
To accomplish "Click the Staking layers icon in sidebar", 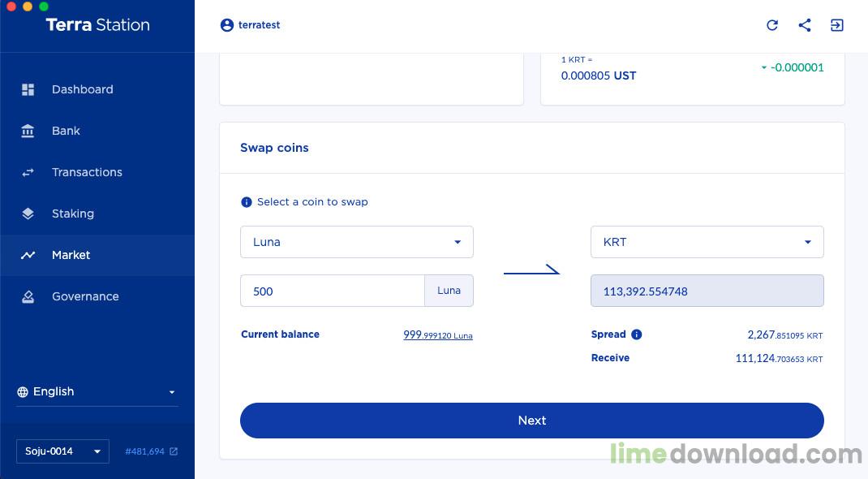I will [x=28, y=214].
